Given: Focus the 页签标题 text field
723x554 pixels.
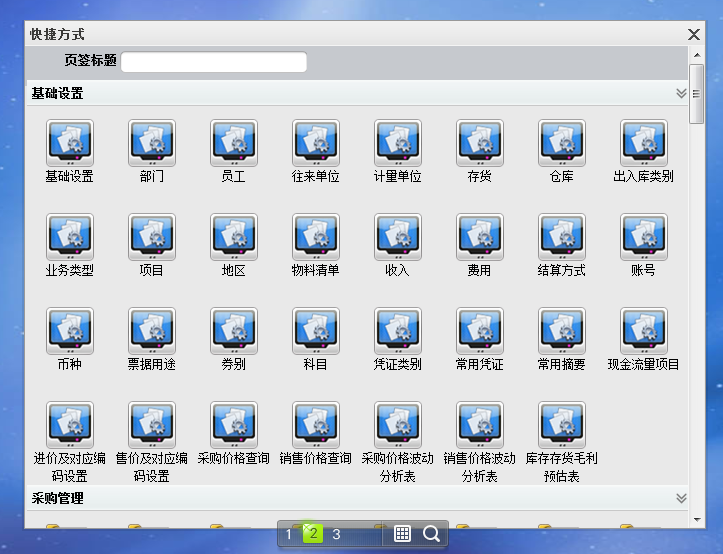Looking at the screenshot, I should (214, 62).
